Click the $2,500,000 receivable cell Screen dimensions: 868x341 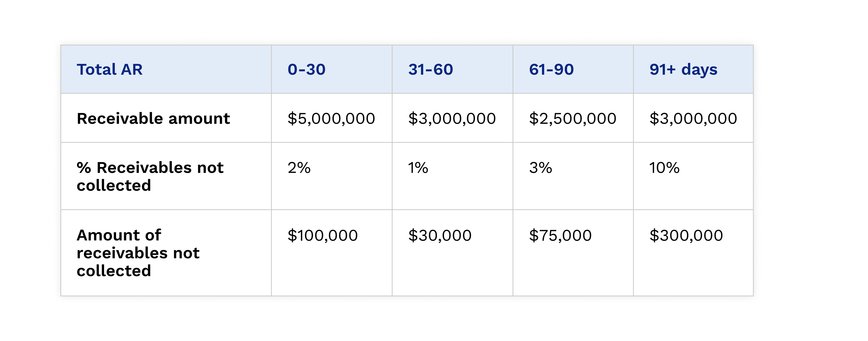coord(573,118)
